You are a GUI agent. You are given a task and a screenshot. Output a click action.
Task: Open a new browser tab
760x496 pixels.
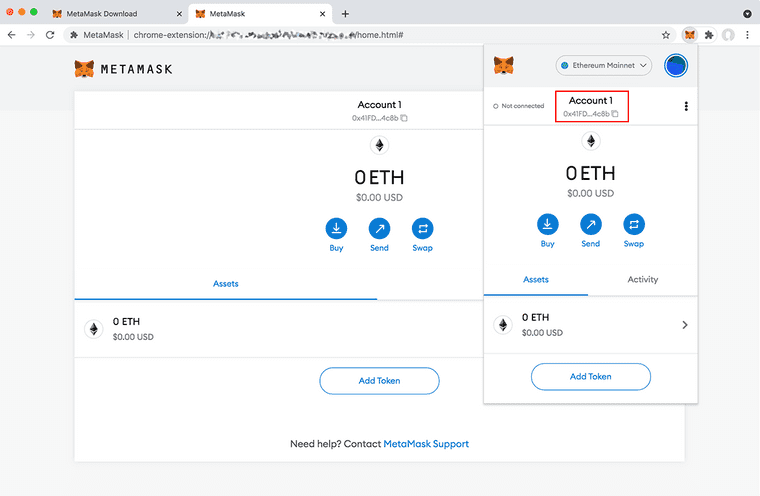pos(345,14)
